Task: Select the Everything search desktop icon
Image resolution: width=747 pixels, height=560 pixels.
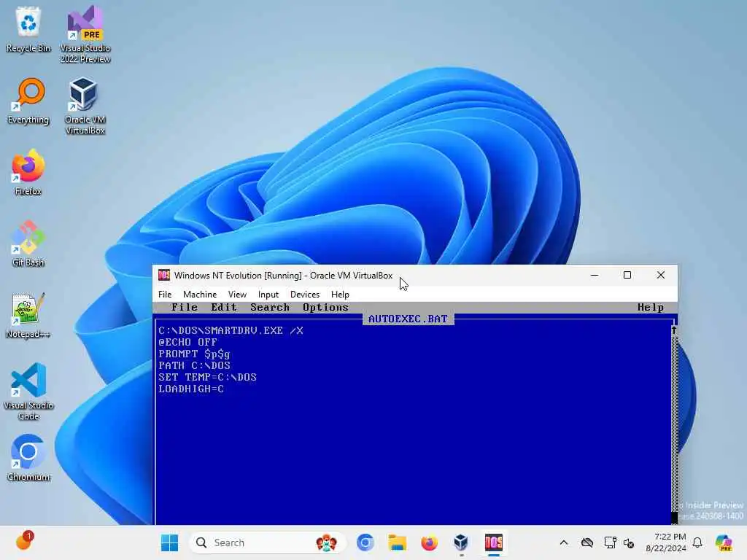Action: (x=28, y=101)
